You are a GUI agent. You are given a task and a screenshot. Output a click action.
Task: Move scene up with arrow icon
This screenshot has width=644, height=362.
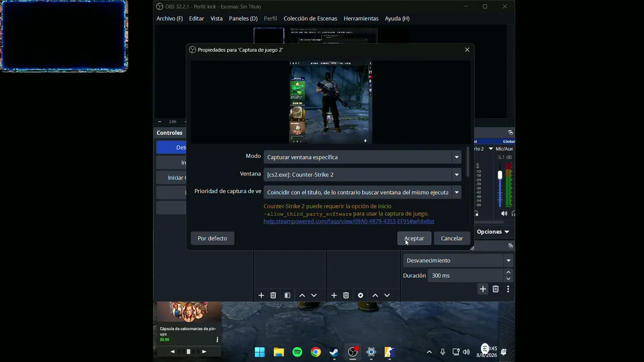(x=302, y=295)
